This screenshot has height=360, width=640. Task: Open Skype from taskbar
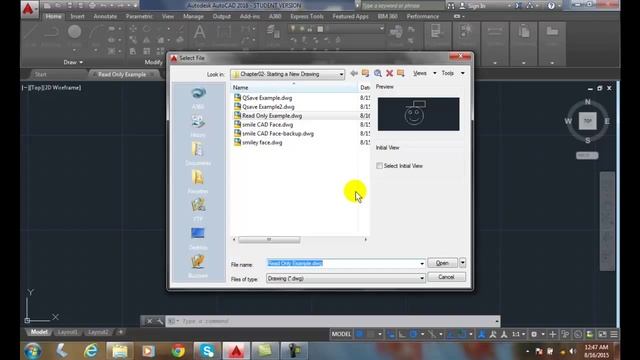(x=207, y=351)
